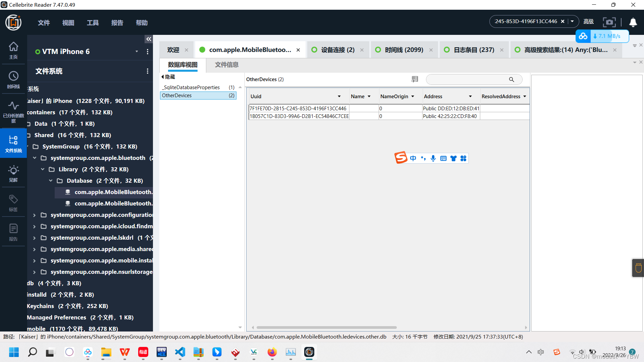Collapse systemgroup.com.apple.bluetooth folder

[35, 158]
